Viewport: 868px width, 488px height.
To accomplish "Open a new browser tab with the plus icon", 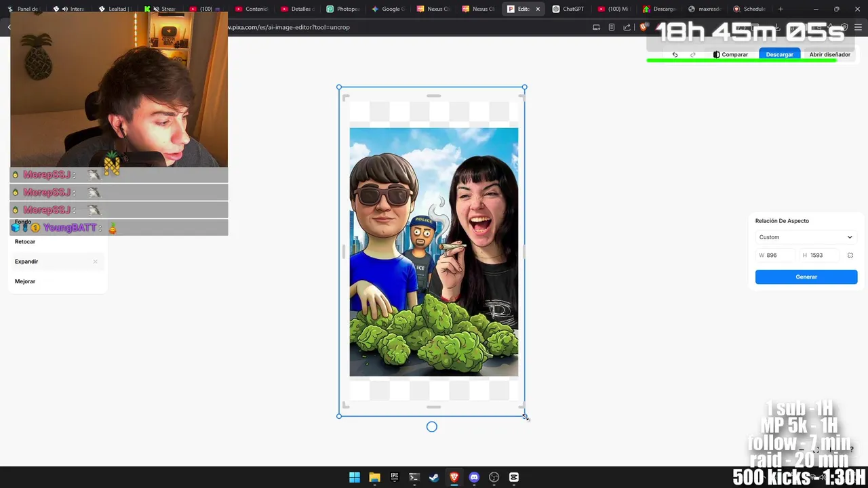I will [781, 9].
